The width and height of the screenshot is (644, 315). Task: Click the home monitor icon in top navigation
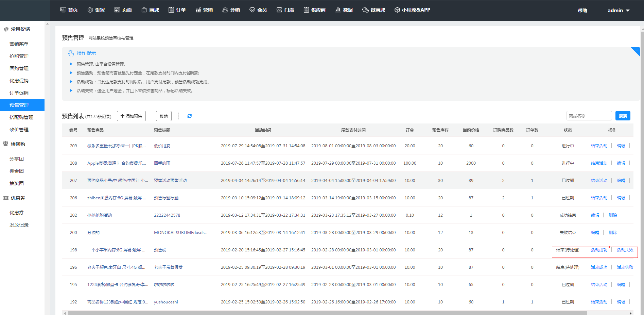63,10
